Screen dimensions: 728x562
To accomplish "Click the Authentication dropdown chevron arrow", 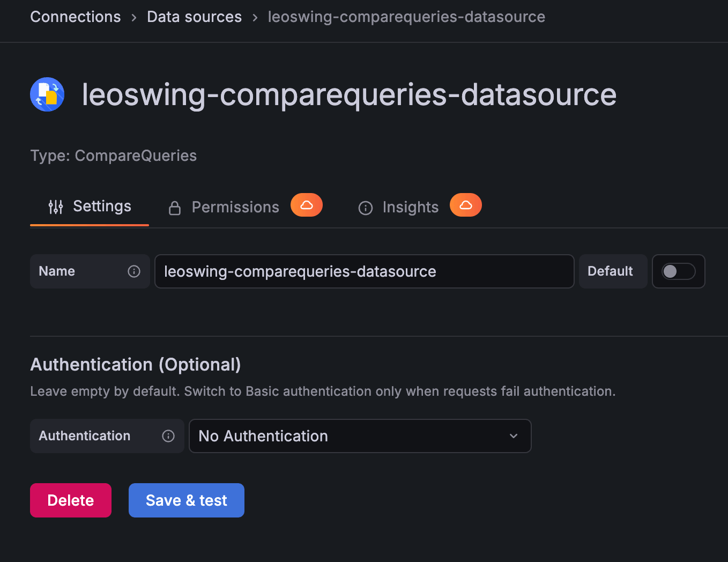I will tap(514, 436).
